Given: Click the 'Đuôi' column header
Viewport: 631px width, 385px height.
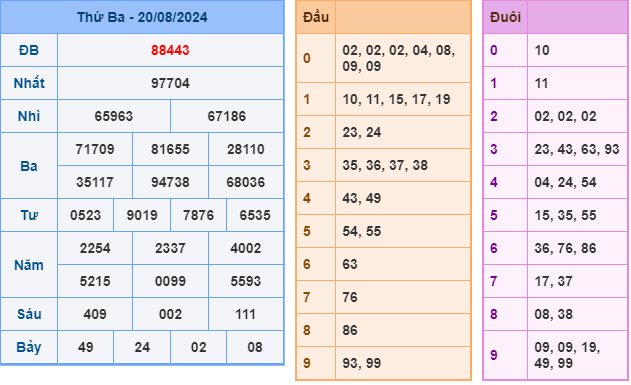Looking at the screenshot, I should pyautogui.click(x=505, y=17).
